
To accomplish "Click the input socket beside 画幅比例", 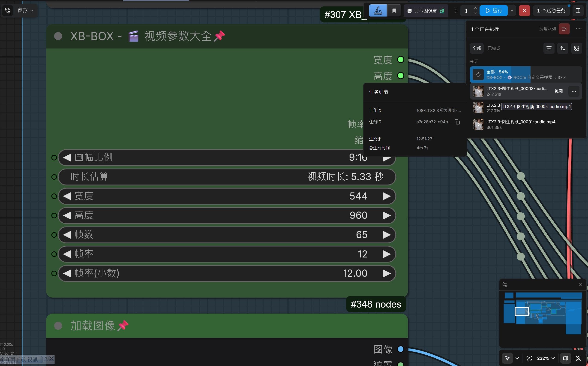I will 54,157.
